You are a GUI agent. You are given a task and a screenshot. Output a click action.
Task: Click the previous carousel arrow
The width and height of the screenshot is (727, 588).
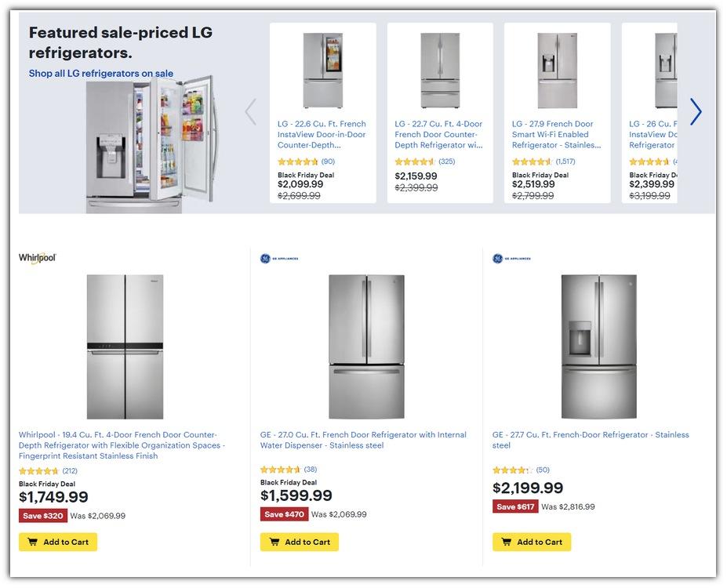click(251, 112)
